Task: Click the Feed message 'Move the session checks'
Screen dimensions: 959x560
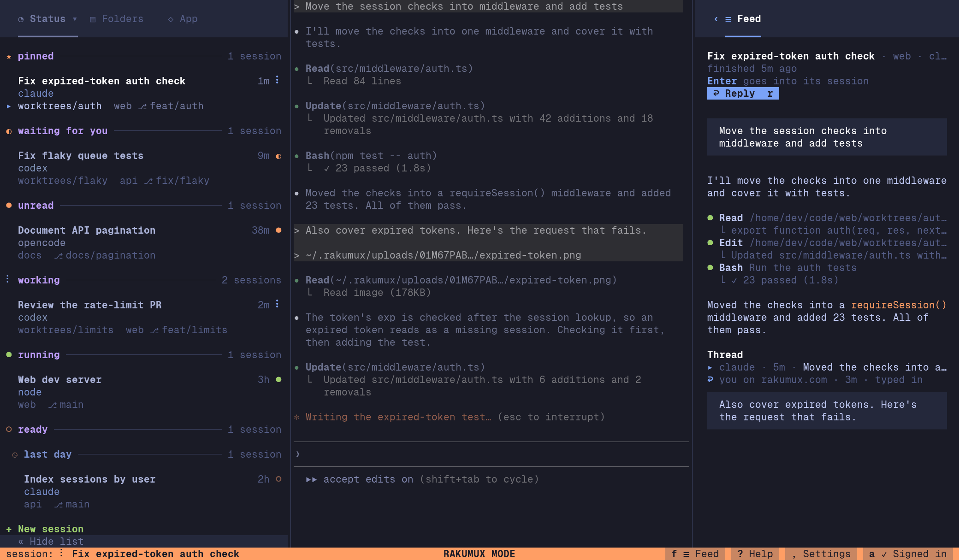Action: tap(827, 137)
